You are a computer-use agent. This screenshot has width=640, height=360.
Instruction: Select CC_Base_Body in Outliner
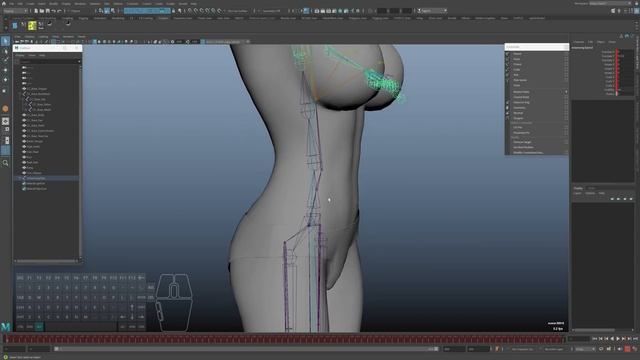click(x=36, y=115)
